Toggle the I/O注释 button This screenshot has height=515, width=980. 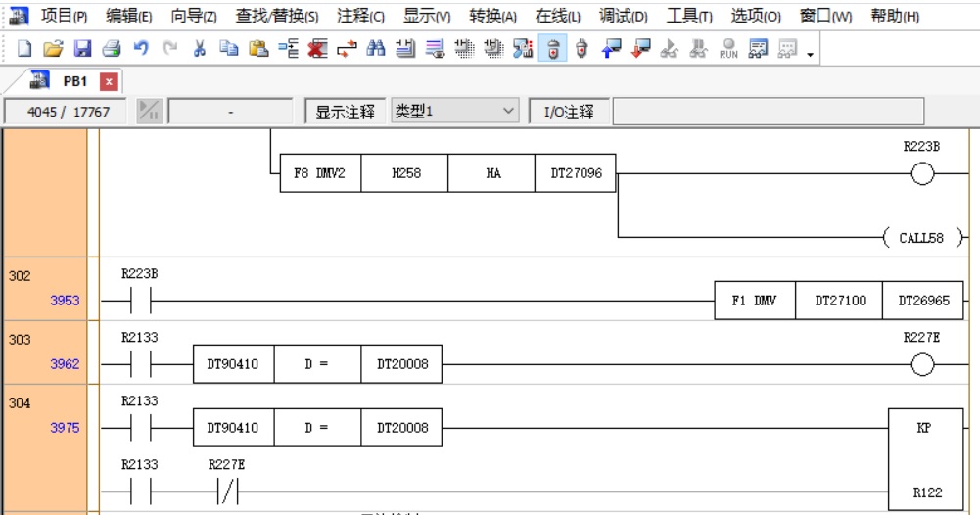569,112
